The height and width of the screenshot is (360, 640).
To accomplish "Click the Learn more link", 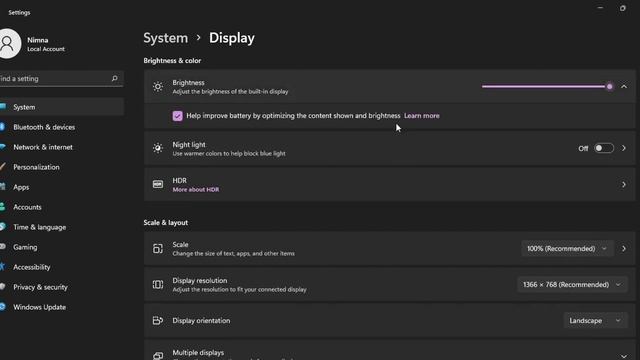I will coord(422,116).
